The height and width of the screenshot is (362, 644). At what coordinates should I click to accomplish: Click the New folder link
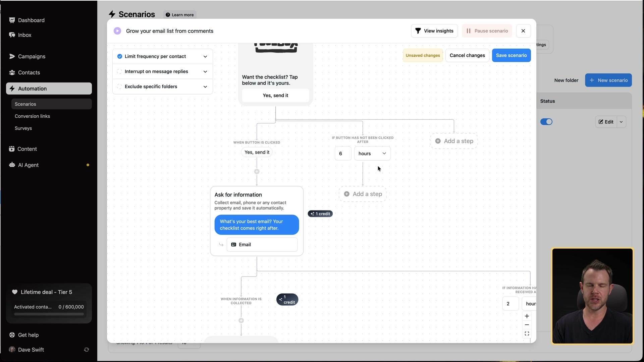[566, 80]
